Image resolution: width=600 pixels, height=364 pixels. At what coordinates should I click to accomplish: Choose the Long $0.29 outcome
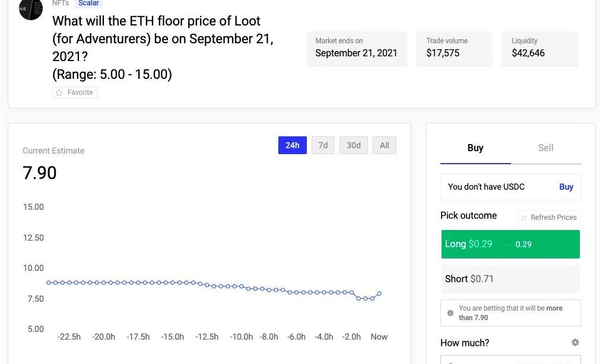point(510,244)
